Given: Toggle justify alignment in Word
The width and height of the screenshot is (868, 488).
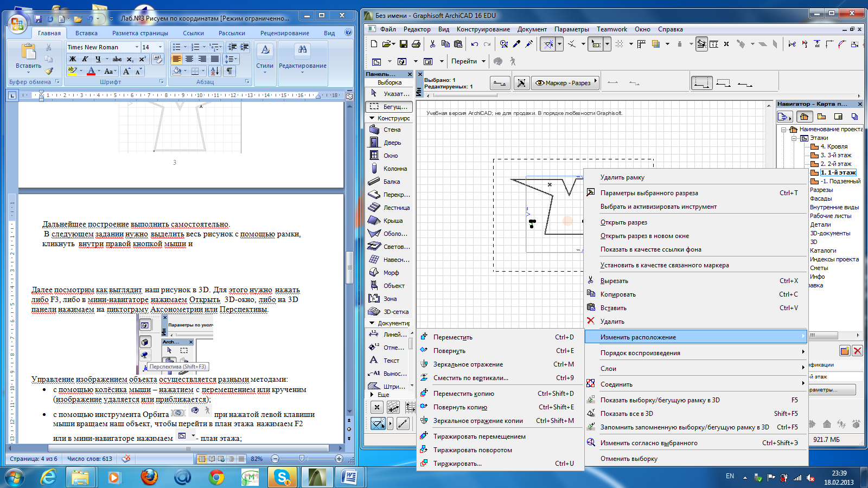Looking at the screenshot, I should [215, 59].
